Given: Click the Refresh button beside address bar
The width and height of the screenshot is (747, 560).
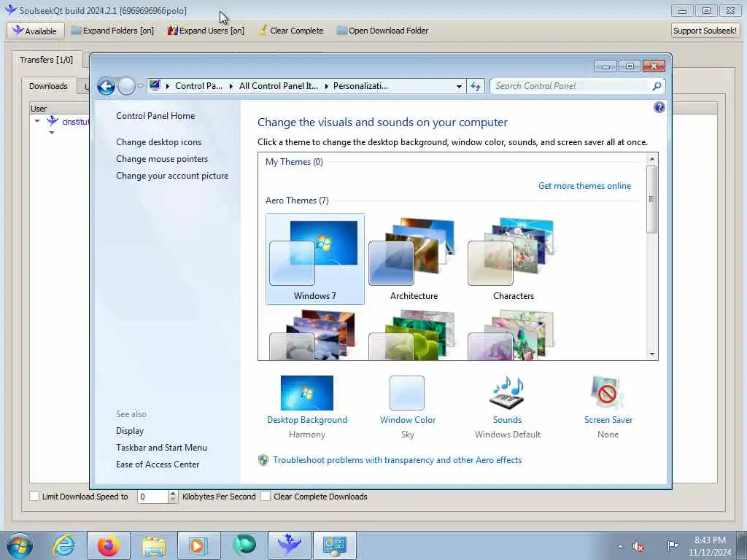Looking at the screenshot, I should pos(476,86).
